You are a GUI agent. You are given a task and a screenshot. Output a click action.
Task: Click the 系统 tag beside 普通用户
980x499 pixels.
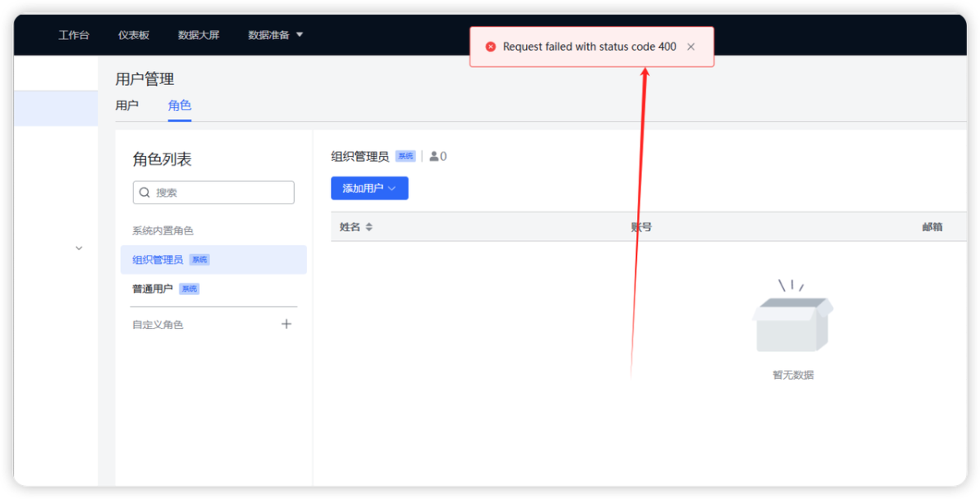[189, 289]
